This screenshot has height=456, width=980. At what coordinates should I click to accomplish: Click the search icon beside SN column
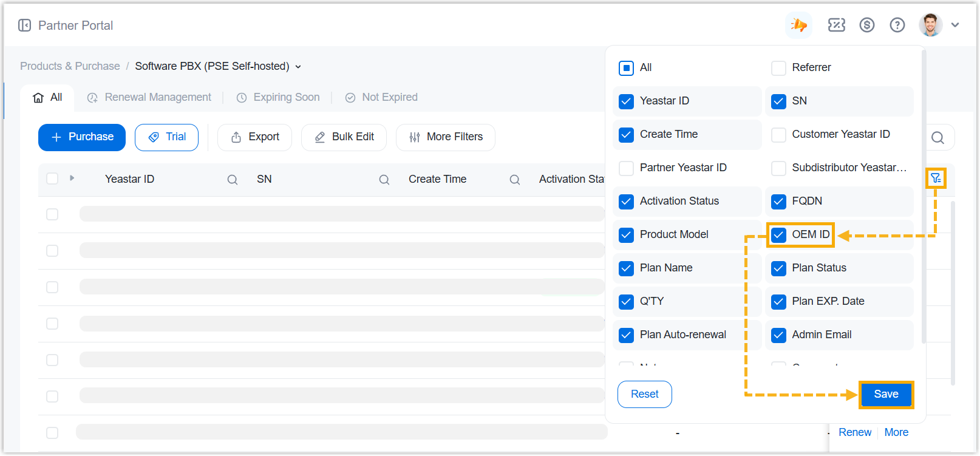coord(384,180)
